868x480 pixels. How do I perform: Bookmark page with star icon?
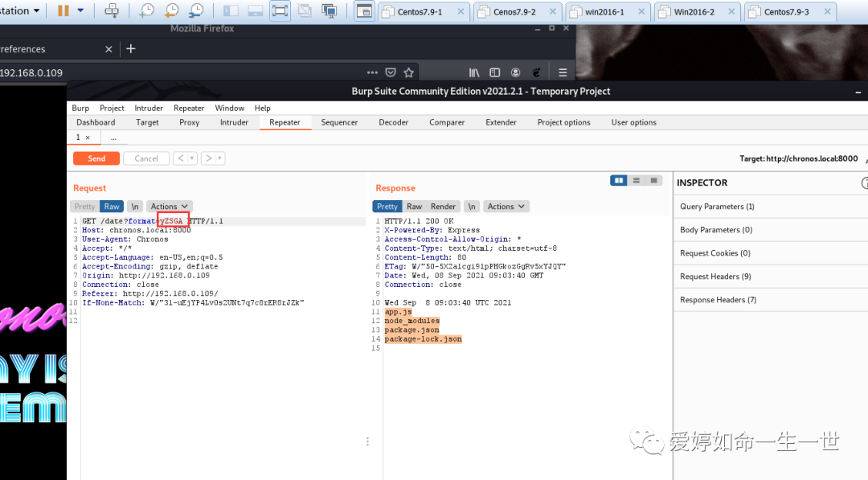(x=408, y=72)
